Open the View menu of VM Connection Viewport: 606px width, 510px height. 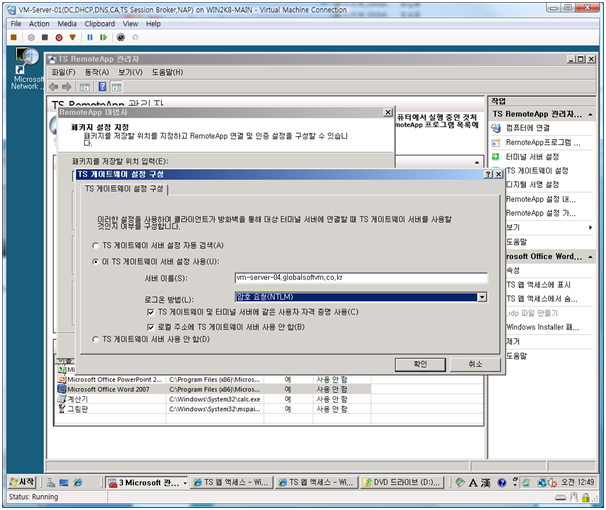coord(130,24)
